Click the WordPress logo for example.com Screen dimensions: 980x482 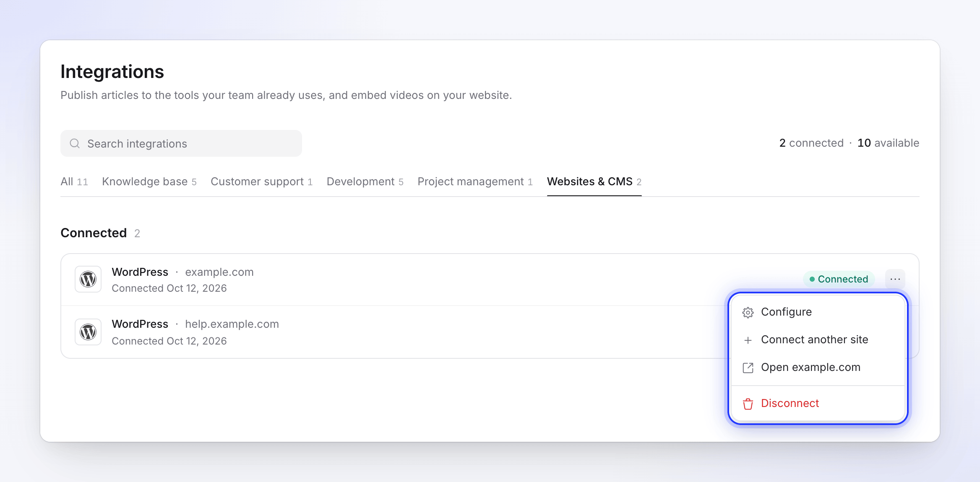(88, 279)
